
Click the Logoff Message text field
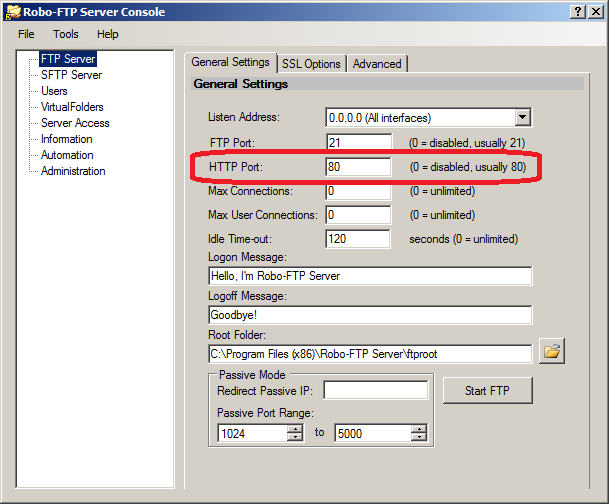click(x=370, y=315)
